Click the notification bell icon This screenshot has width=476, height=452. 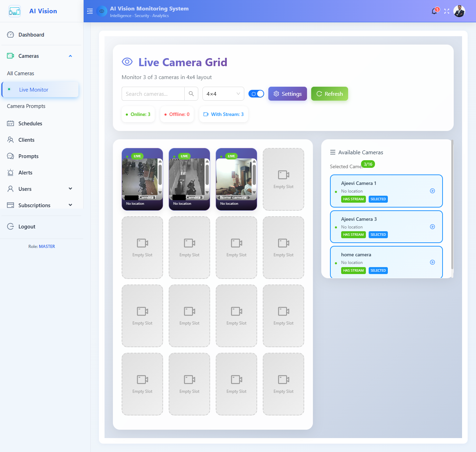(434, 11)
